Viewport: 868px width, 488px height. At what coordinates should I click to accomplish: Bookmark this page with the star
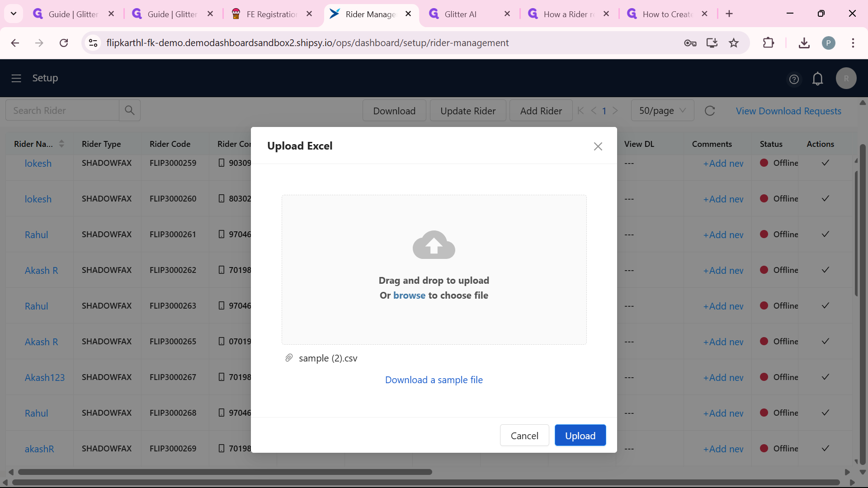click(x=734, y=43)
